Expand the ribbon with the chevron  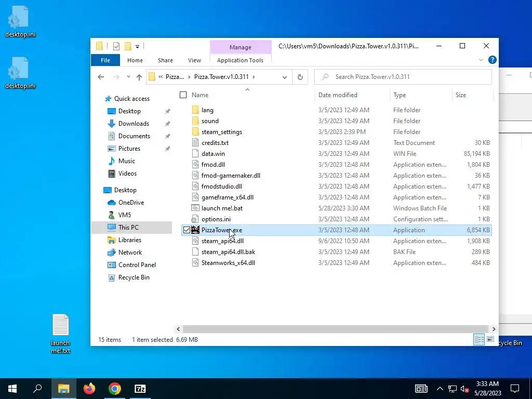coord(481,60)
